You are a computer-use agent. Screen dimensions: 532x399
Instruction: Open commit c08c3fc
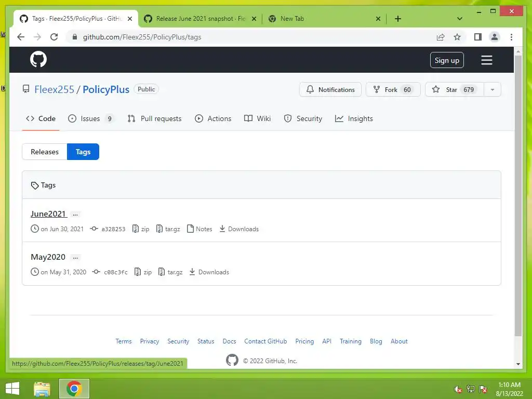(110, 272)
